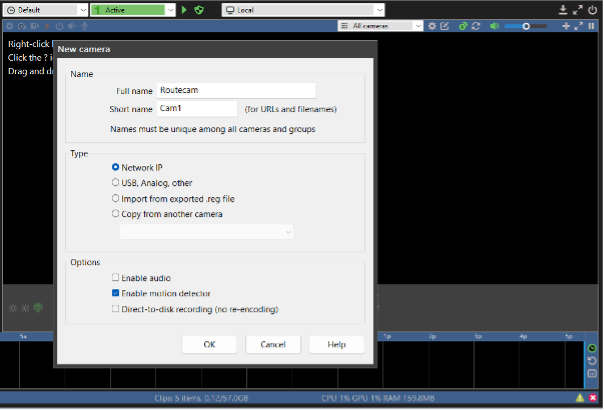
Task: Click the 2p marker on the timeline
Action: point(432,336)
